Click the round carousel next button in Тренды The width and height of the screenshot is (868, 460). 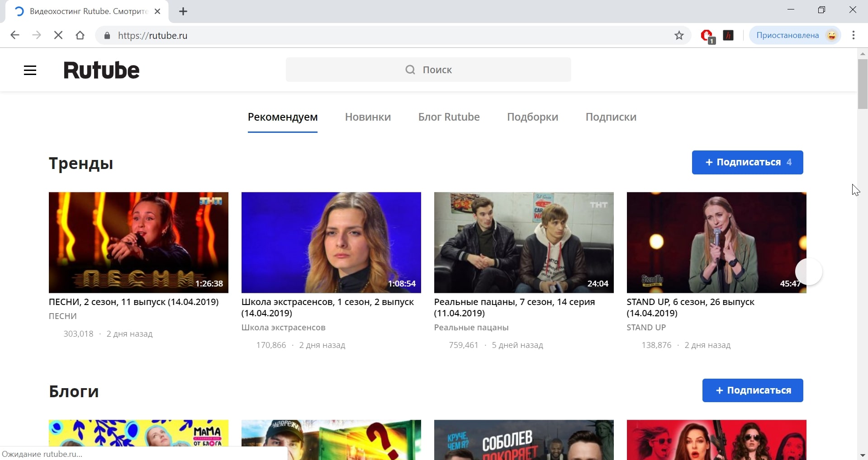pos(809,272)
